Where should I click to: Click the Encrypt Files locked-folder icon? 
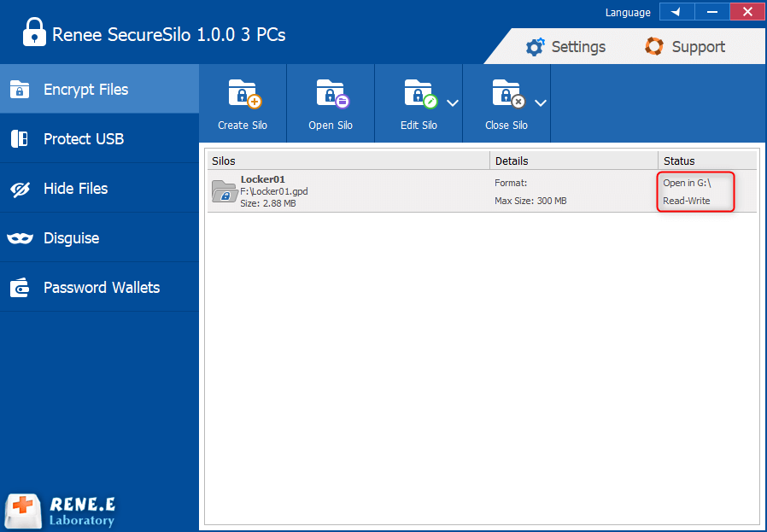[20, 90]
